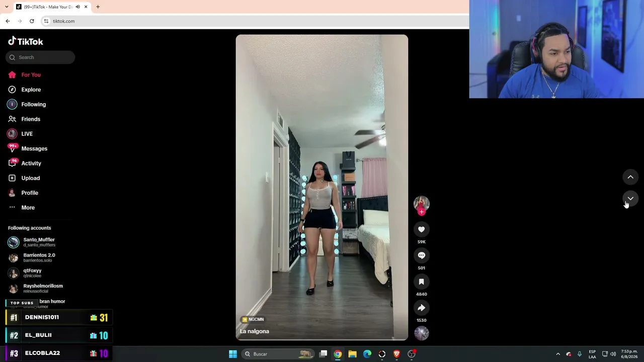
Task: Open Task View from the taskbar
Action: click(x=324, y=354)
